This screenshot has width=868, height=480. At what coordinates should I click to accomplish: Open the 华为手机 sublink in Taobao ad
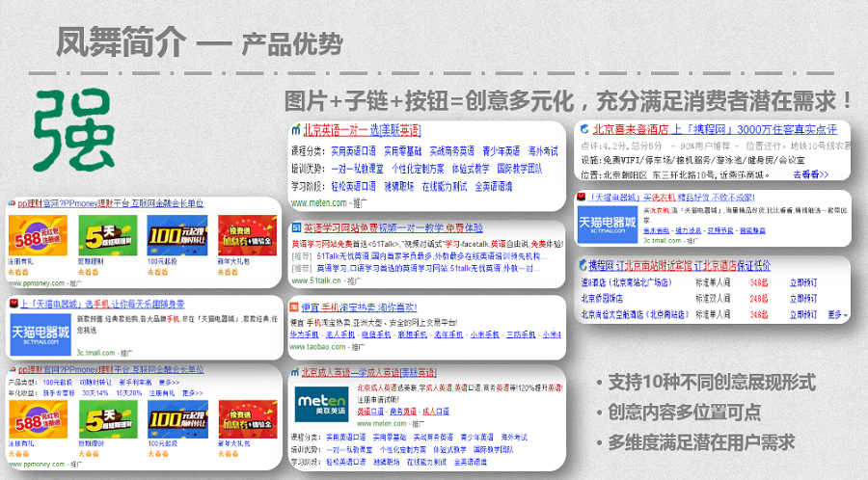click(304, 334)
